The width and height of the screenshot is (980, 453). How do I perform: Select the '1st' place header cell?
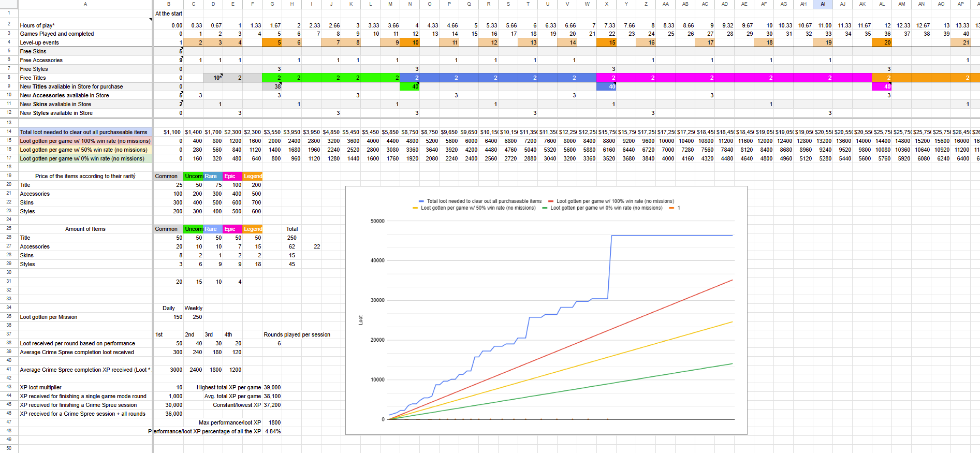point(169,334)
